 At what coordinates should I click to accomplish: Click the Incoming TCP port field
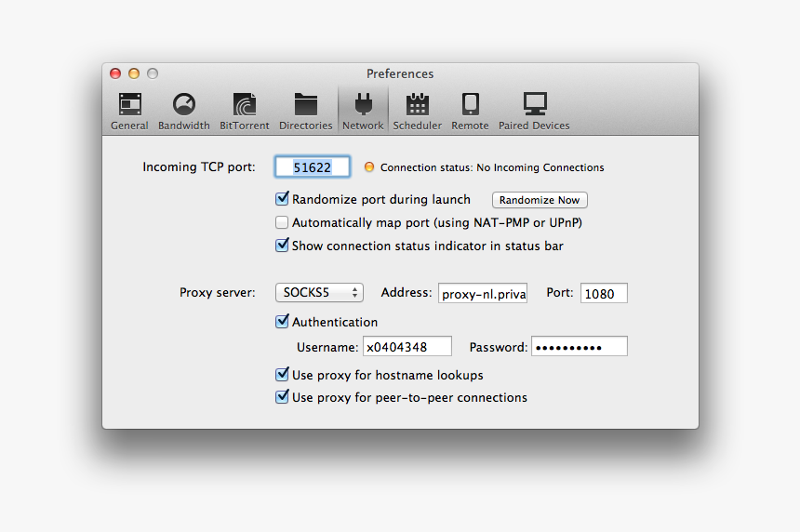[x=313, y=167]
